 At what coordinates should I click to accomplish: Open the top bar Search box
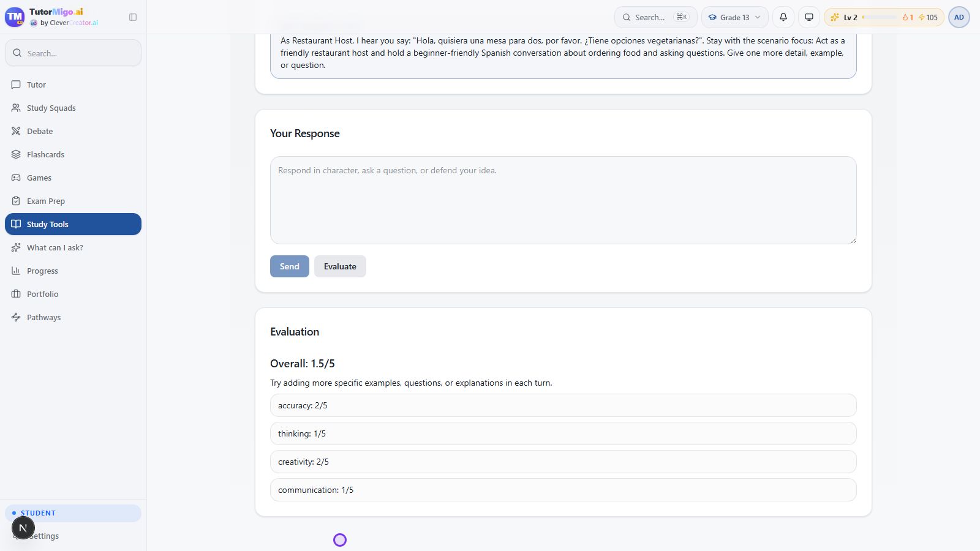[655, 17]
